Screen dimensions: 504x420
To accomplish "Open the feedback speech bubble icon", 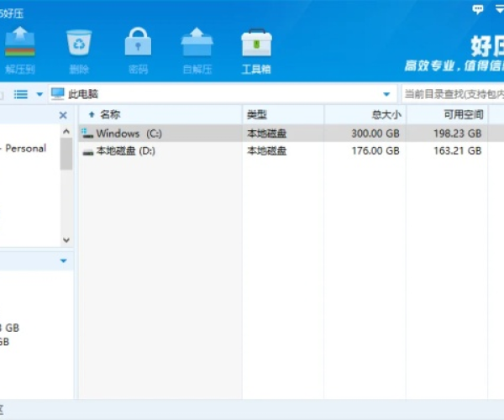I will [x=478, y=9].
